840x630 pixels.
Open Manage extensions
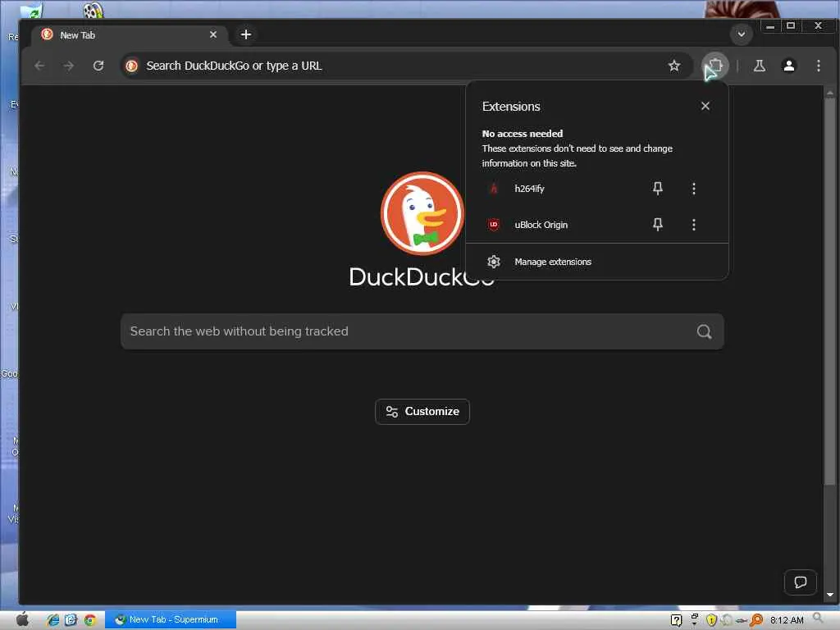click(597, 262)
